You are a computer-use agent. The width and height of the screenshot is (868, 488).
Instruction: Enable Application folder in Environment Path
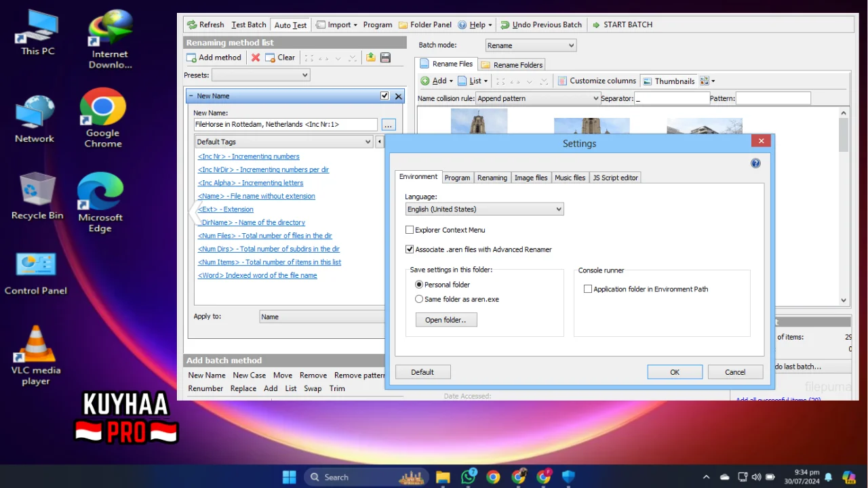point(588,289)
